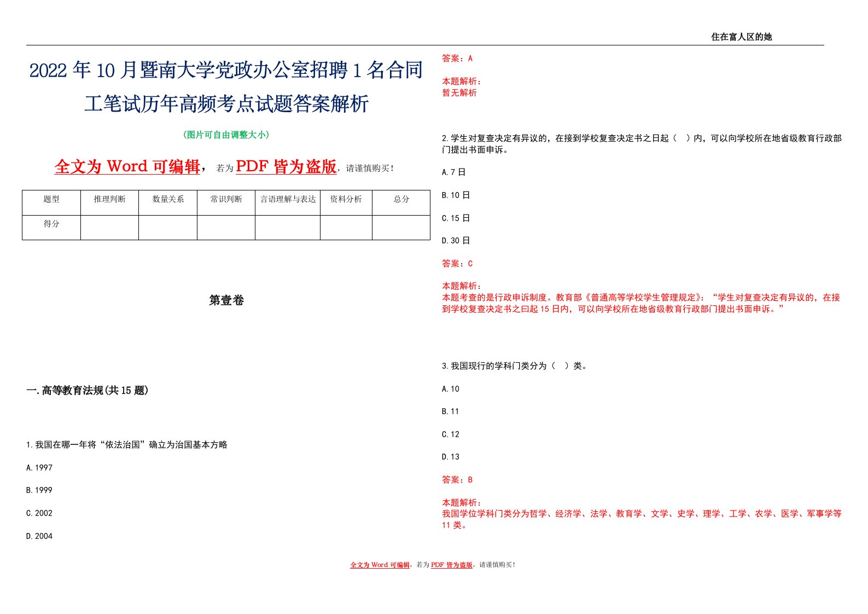Select the second title line '工笔试历年高频考点试题答案解析'
The width and height of the screenshot is (868, 614).
tap(226, 103)
